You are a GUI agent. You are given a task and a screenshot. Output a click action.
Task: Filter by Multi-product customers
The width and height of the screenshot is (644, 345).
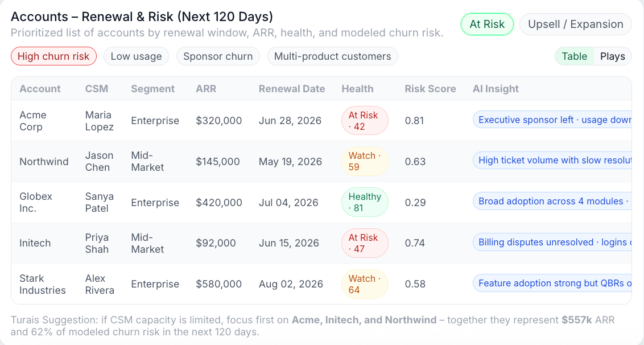coord(332,56)
